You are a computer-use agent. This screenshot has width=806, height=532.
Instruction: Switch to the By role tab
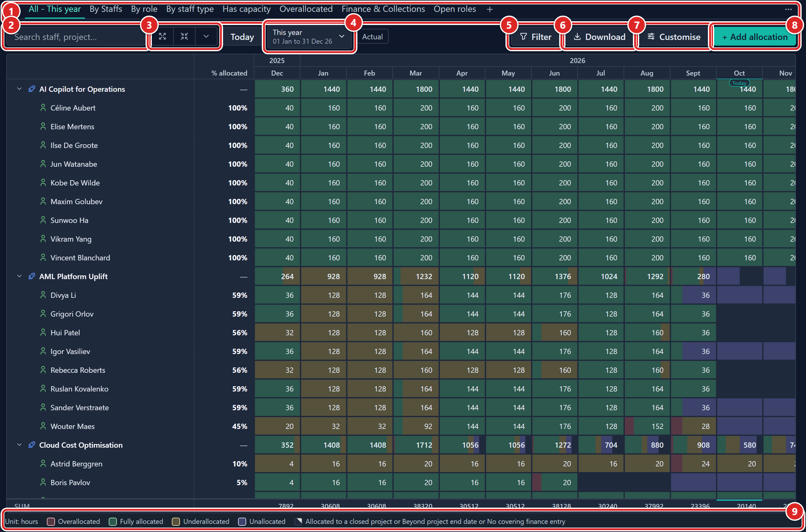coord(144,9)
